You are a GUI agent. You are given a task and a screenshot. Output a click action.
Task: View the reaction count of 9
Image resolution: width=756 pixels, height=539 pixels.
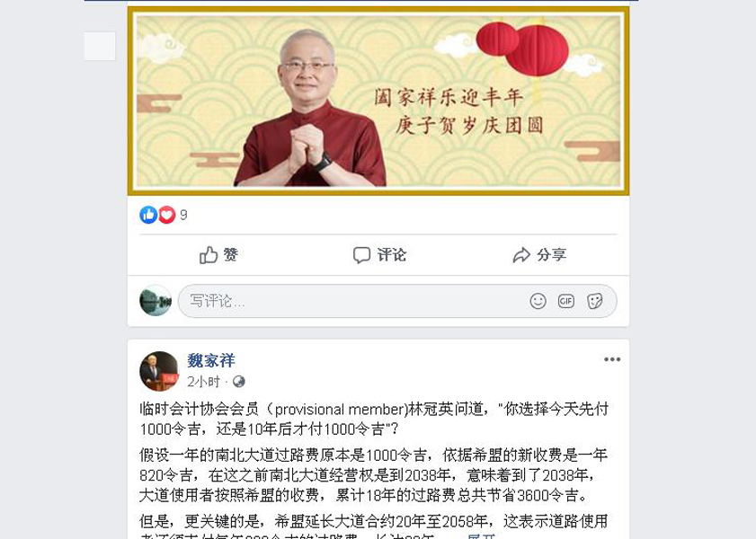click(x=183, y=215)
